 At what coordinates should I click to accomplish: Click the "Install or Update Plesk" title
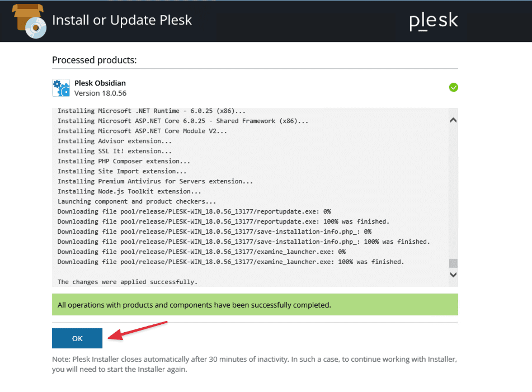tap(122, 21)
